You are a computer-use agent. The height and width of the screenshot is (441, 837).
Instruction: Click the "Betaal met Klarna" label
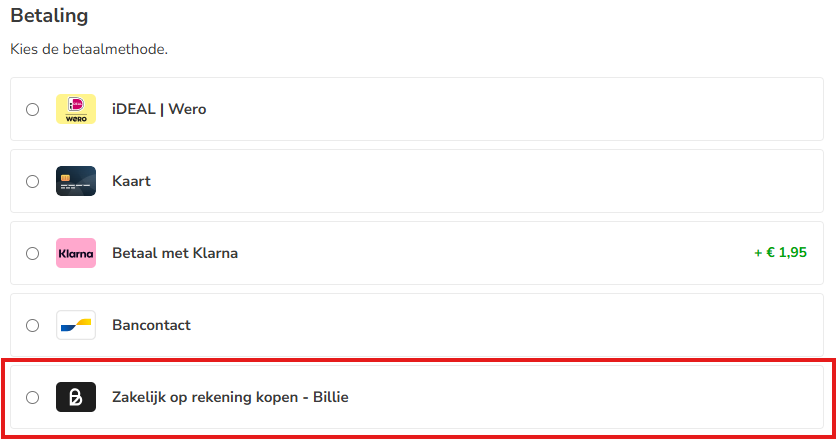[x=175, y=253]
